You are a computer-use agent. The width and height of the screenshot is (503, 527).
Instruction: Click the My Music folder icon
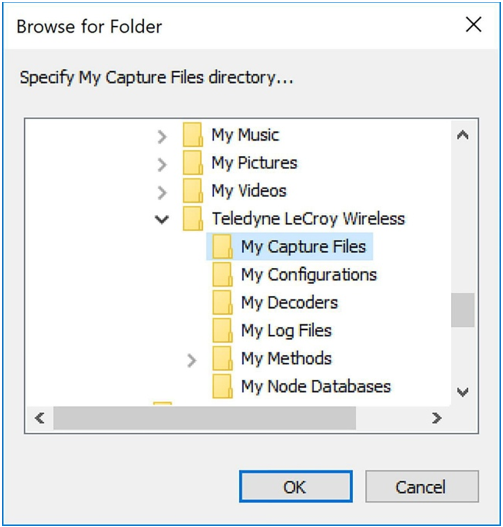(x=193, y=135)
